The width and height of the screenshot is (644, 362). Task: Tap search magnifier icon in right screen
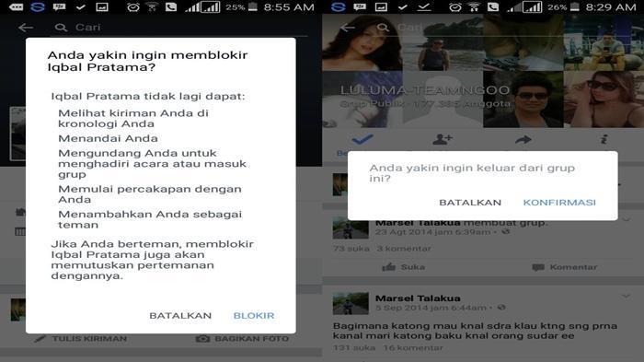(x=383, y=28)
